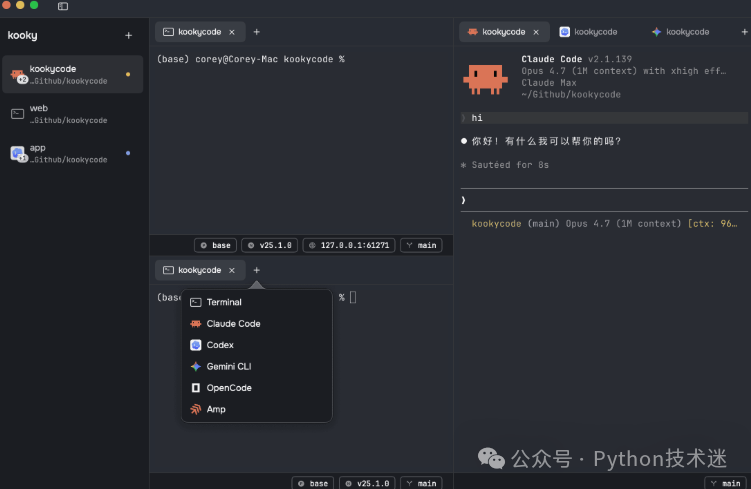Image resolution: width=751 pixels, height=489 pixels.
Task: Click the terminal icon of web workspace
Action: pyautogui.click(x=18, y=114)
